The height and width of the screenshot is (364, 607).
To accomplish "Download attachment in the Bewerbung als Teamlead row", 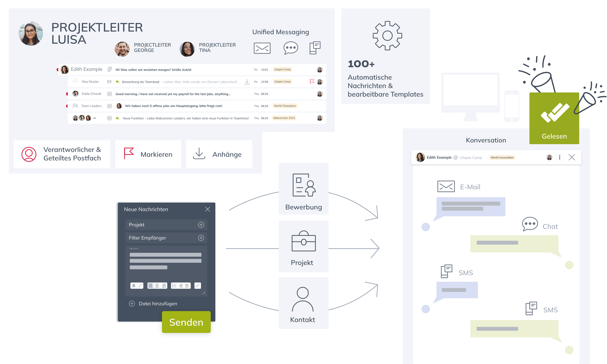I will tap(247, 82).
